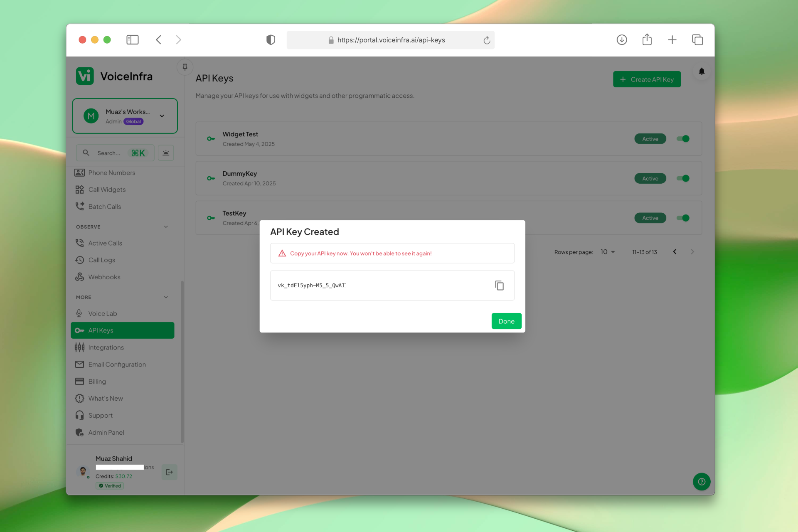
Task: Open the Muaz's Workspace switcher dropdown
Action: tap(125, 116)
